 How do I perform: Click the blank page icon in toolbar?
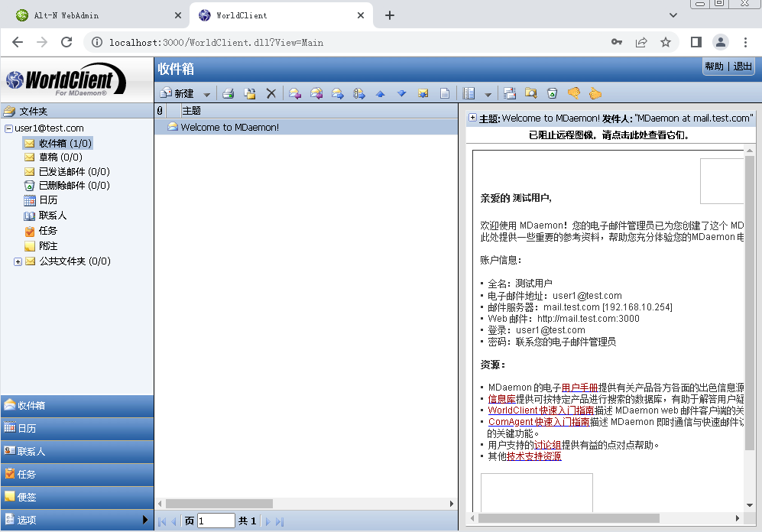click(444, 93)
